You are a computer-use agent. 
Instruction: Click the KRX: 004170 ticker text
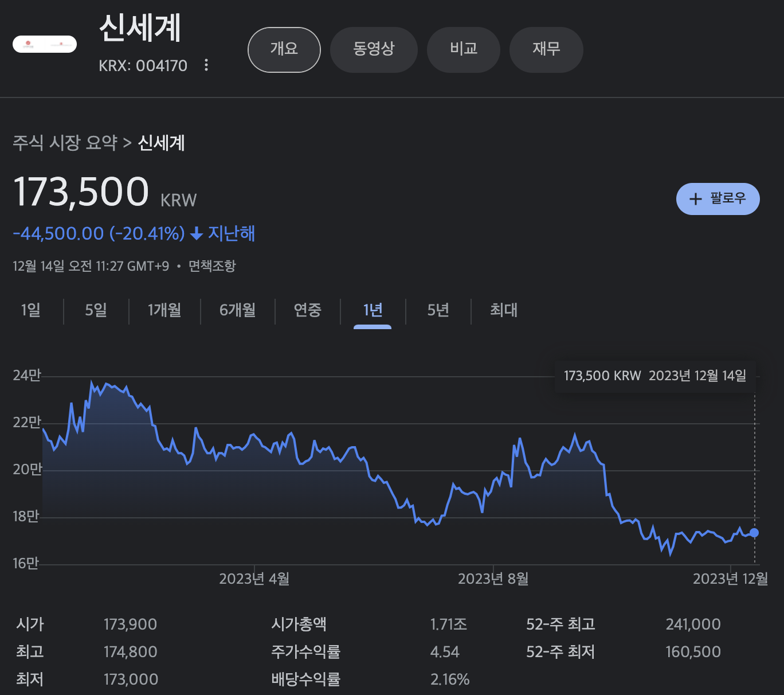click(x=143, y=66)
